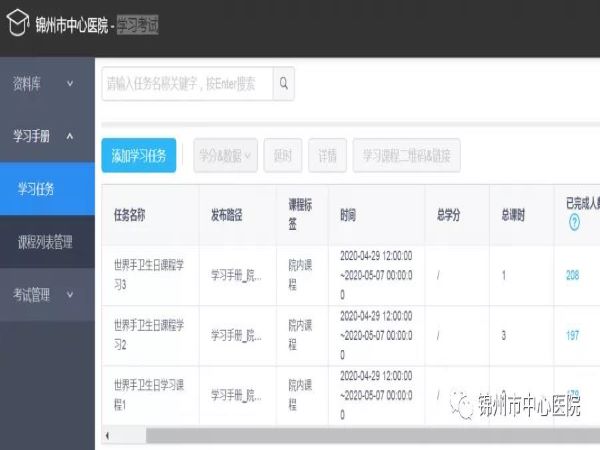
Task: Click the 时间 column header
Action: pos(348,215)
